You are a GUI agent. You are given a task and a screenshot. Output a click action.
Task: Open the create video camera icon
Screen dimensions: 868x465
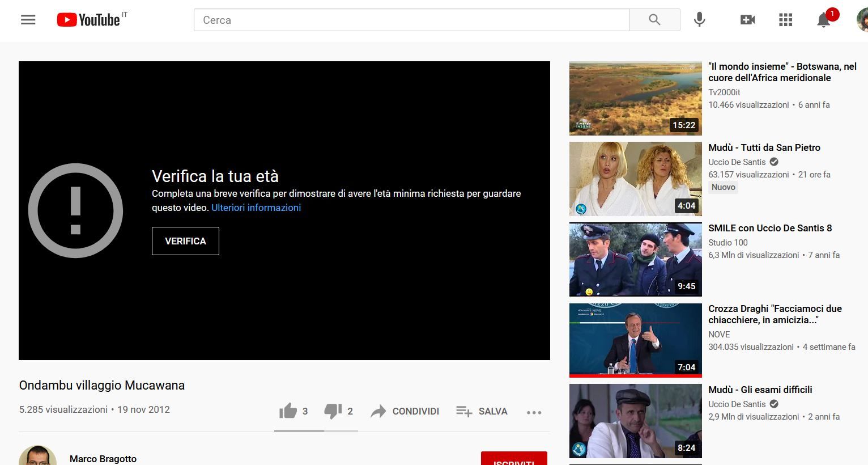tap(747, 20)
